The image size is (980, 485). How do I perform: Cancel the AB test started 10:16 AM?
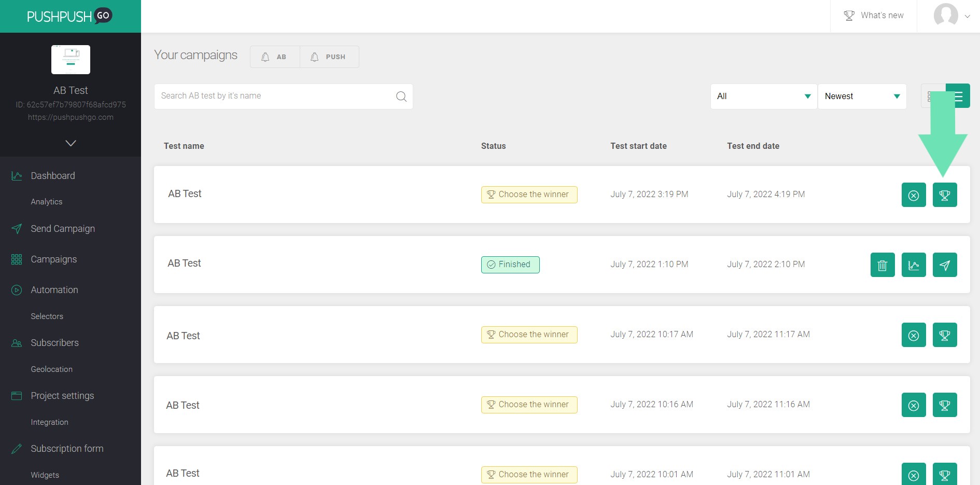(914, 405)
